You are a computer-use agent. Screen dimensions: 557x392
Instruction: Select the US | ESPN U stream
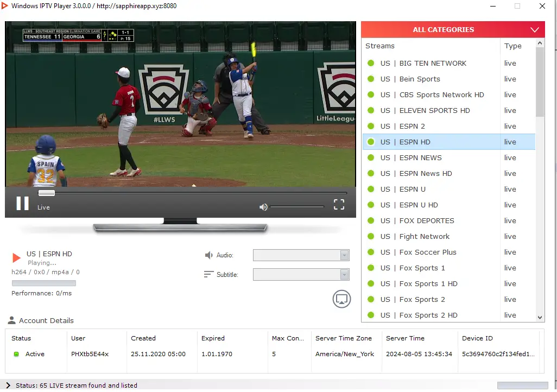point(448,189)
